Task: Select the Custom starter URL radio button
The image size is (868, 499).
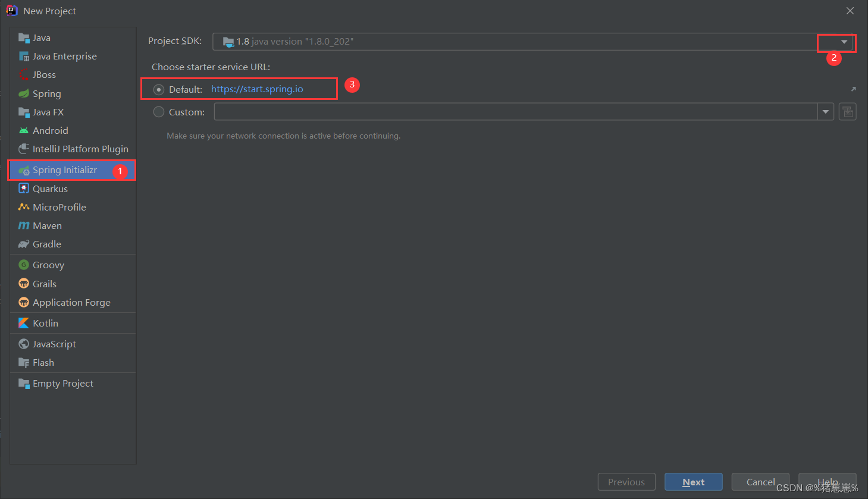Action: 159,112
